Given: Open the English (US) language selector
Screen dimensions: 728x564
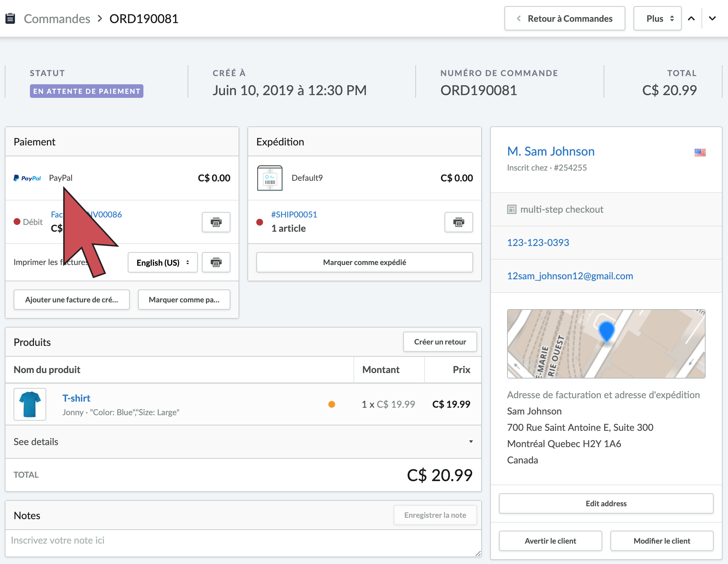Looking at the screenshot, I should click(x=162, y=262).
